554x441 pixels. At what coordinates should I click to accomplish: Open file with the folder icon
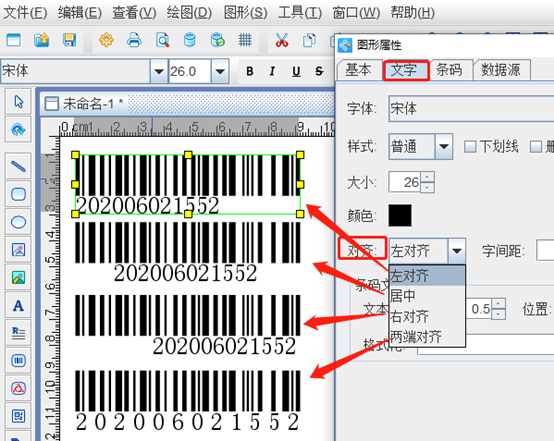point(42,40)
